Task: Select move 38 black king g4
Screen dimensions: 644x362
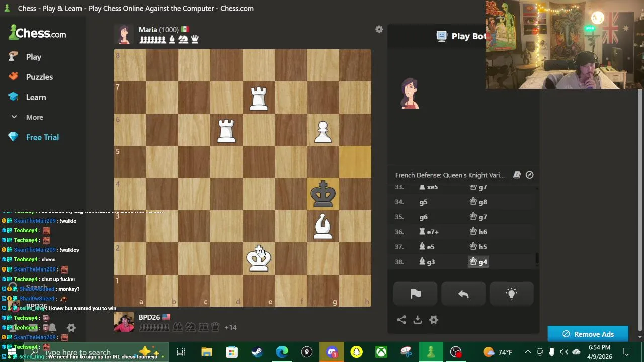Action: (478, 262)
